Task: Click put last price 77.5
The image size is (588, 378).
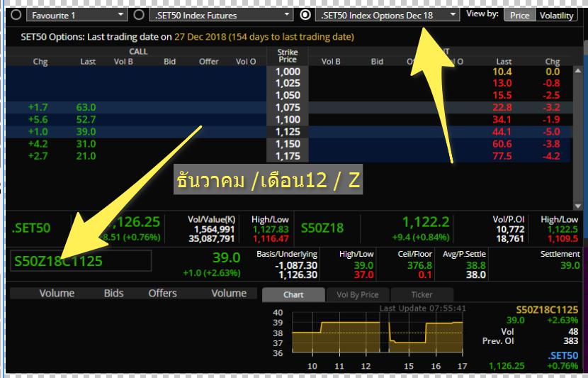Action: (x=502, y=156)
